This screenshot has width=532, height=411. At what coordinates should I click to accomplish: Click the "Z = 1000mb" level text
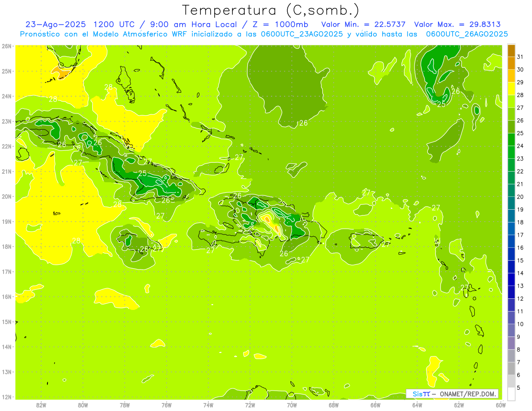(280, 25)
